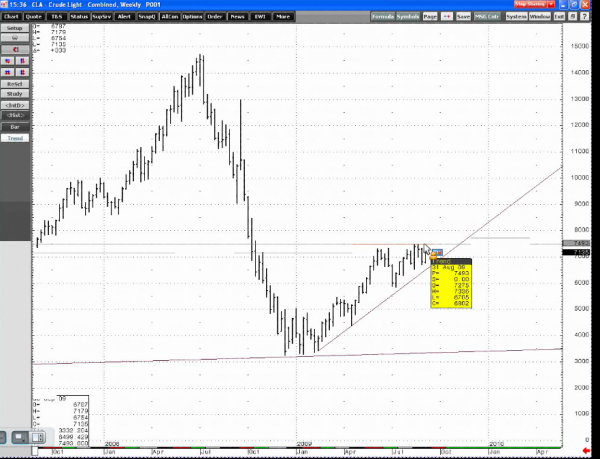
Task: Open the Alert panel
Action: [x=124, y=17]
